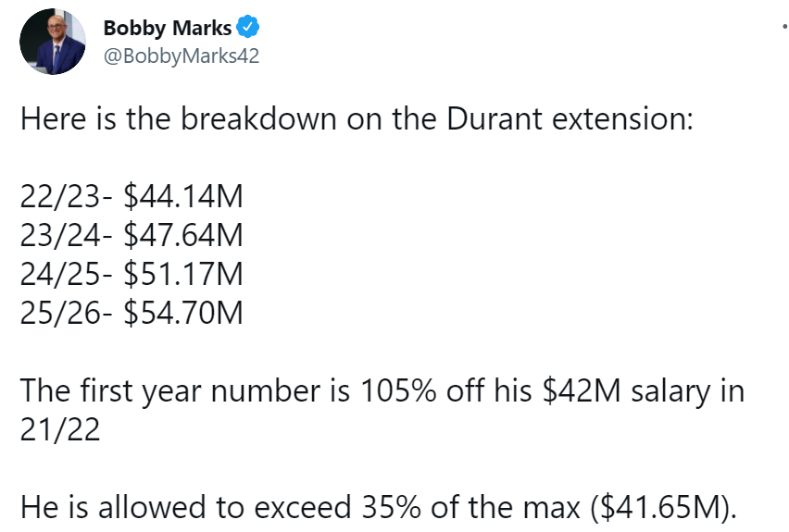Screen dimensions: 789x532
Task: Click the blue verified checkmark badge
Action: [247, 27]
